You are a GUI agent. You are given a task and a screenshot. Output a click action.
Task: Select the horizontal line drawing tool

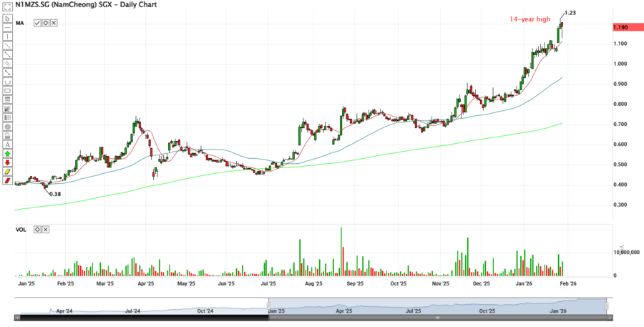7,26
